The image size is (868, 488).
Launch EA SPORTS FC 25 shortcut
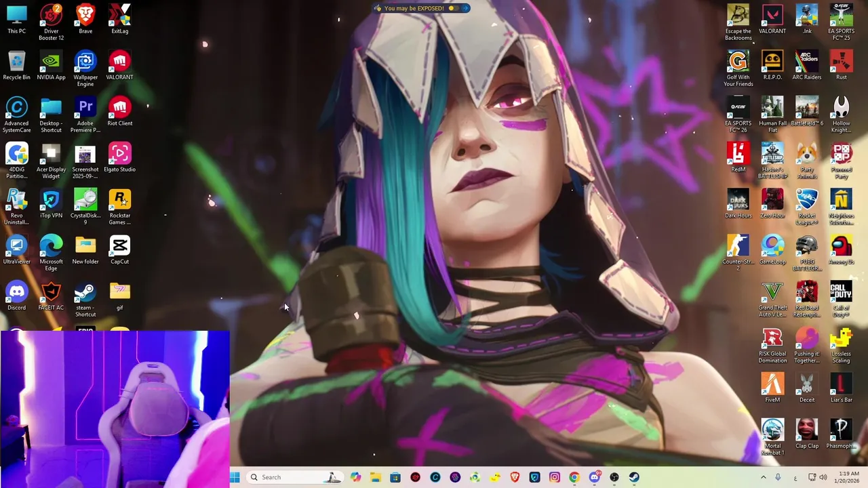coord(841,22)
